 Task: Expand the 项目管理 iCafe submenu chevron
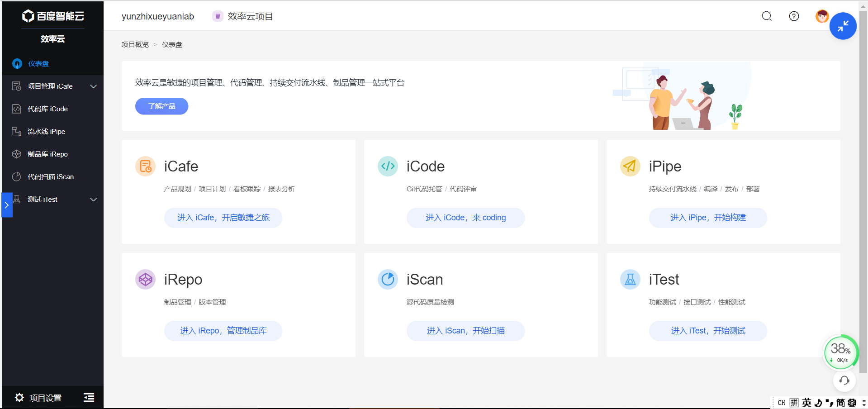pos(94,86)
